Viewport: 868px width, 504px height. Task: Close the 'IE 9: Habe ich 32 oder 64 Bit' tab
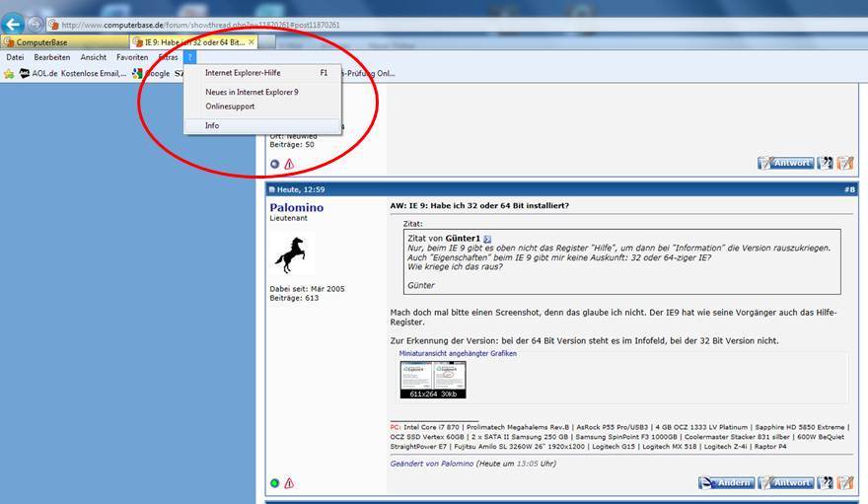tap(252, 42)
